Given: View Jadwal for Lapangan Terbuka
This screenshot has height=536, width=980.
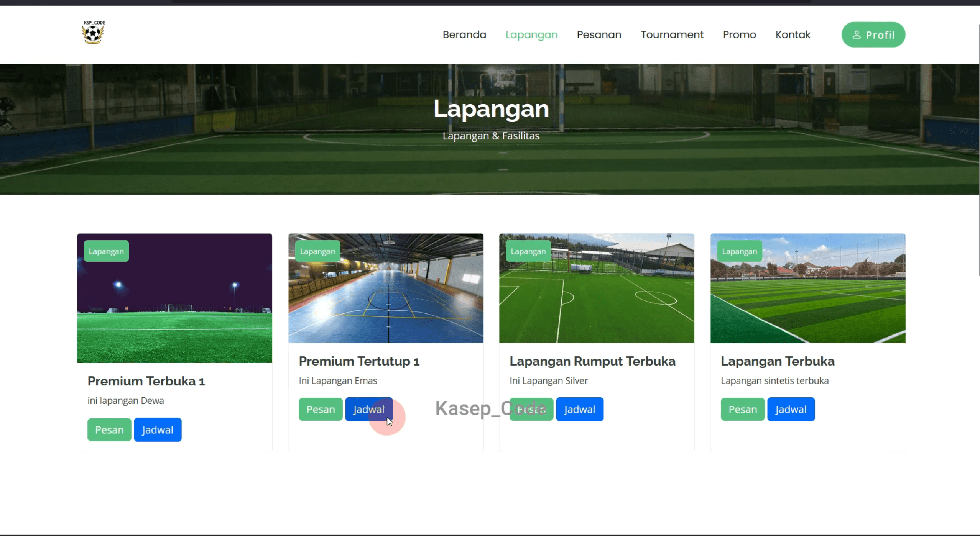Looking at the screenshot, I should coord(791,409).
